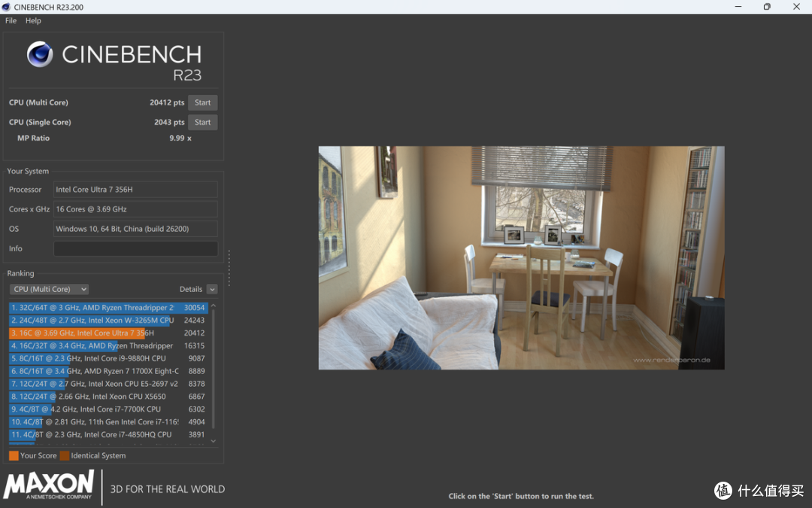Click the Processor field showing Intel Core Ultra 7 356H
The height and width of the screenshot is (508, 812).
tap(135, 189)
